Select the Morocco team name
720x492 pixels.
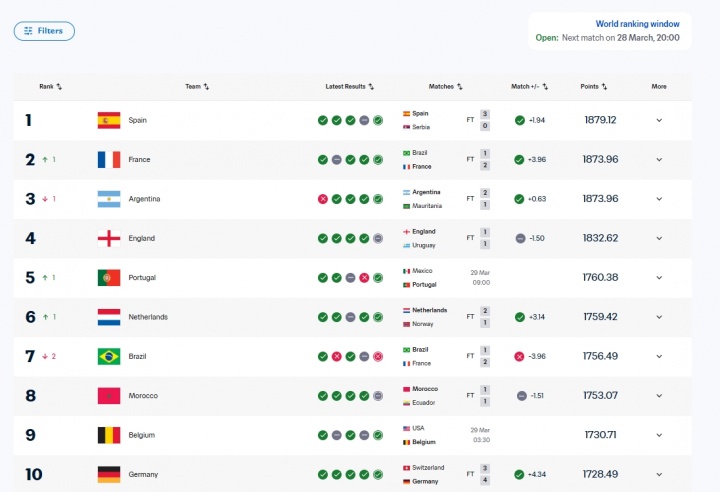coord(143,396)
